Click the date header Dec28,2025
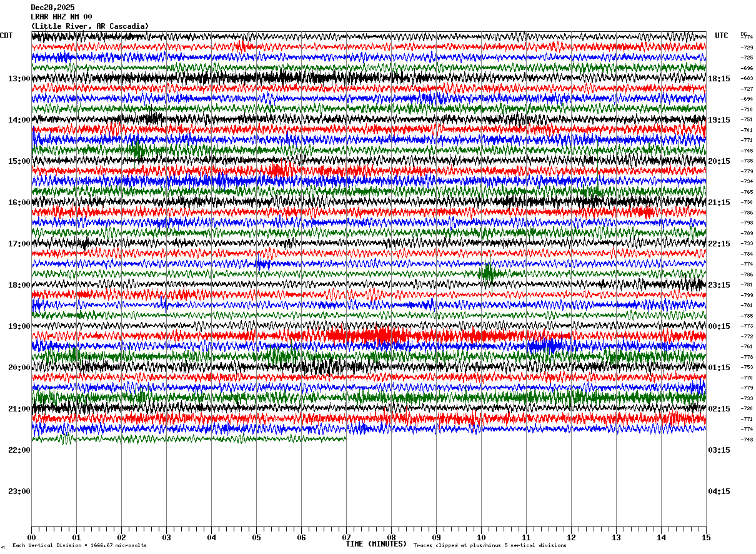 (x=52, y=8)
